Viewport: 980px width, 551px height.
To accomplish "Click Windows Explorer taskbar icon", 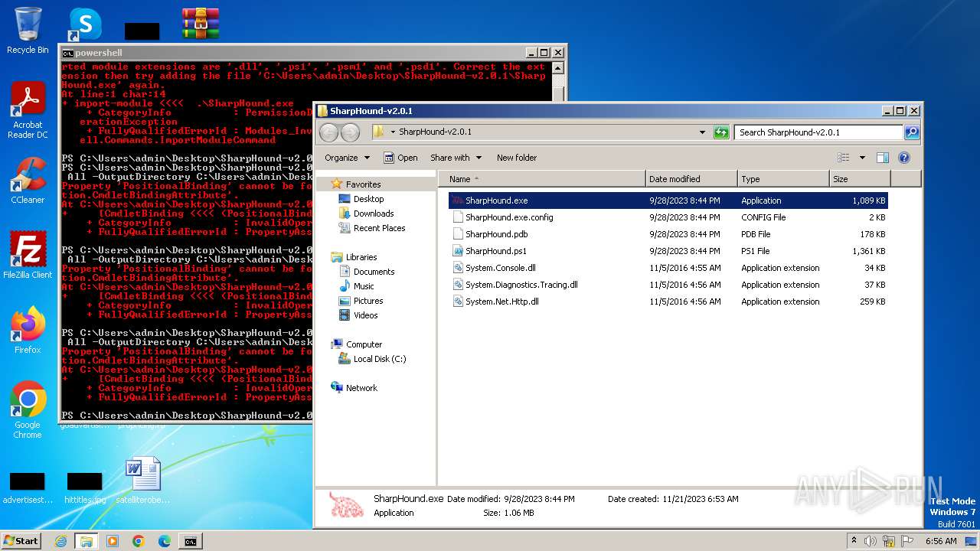I will [x=86, y=541].
